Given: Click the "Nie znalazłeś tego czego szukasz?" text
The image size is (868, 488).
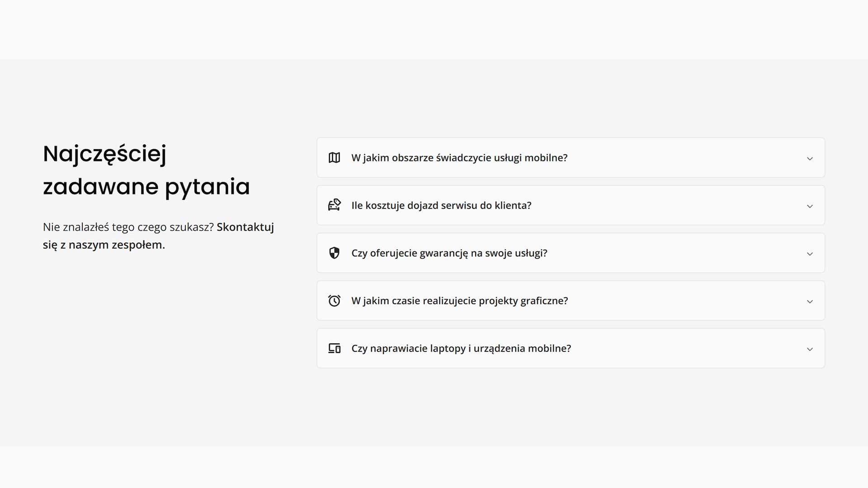Looking at the screenshot, I should coord(128,227).
